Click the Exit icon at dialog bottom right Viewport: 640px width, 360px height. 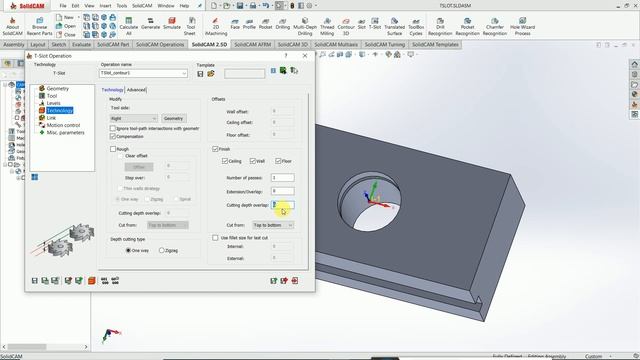click(295, 280)
